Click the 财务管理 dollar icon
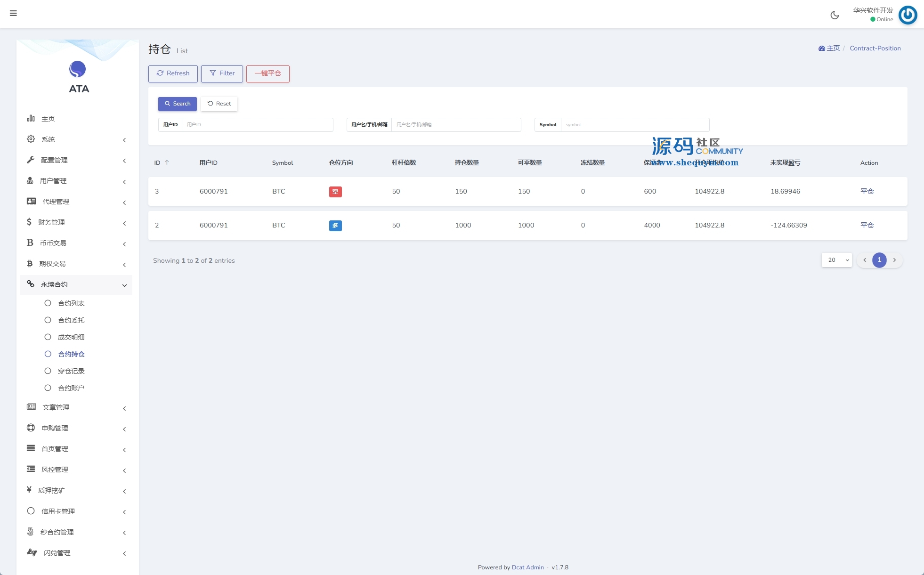This screenshot has width=924, height=575. pyautogui.click(x=29, y=222)
